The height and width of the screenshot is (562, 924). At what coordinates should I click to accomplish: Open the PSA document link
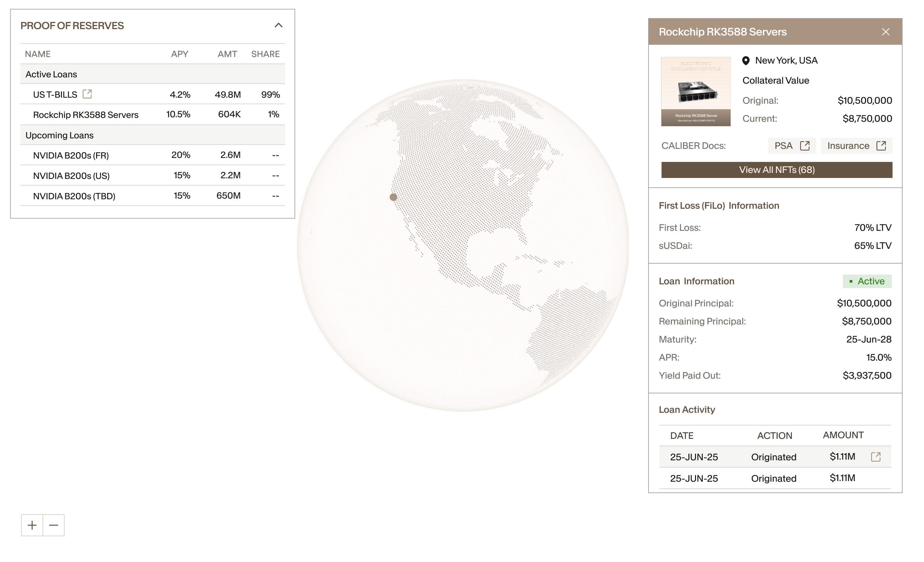pyautogui.click(x=791, y=146)
